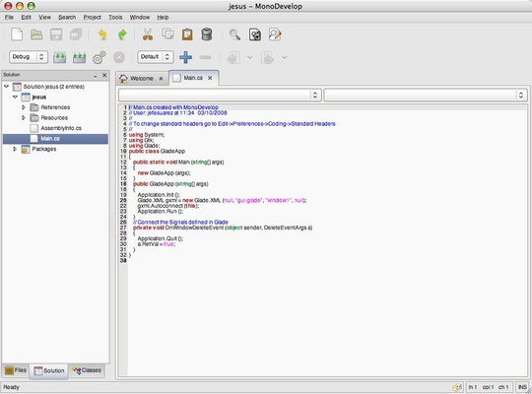
Task: Click the Copy icon
Action: point(167,33)
